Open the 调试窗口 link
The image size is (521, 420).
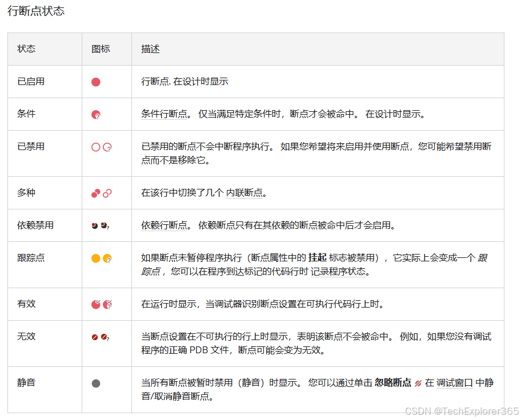click(x=454, y=382)
